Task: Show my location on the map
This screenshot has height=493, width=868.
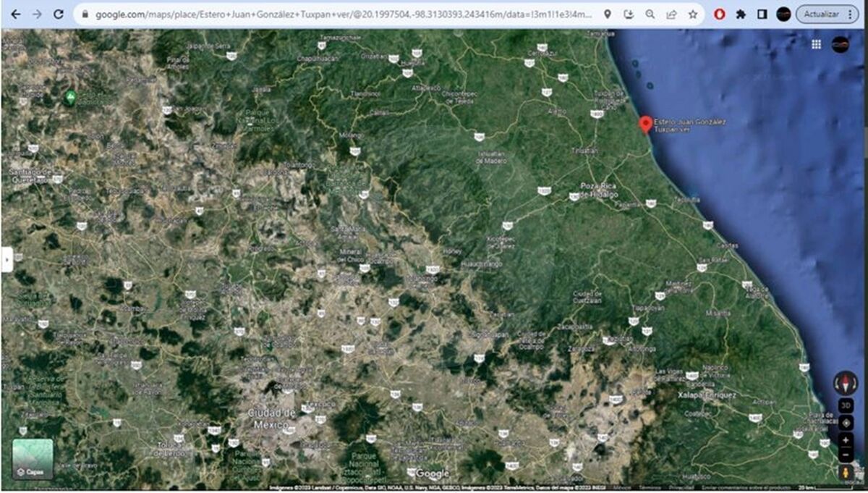Action: (845, 423)
